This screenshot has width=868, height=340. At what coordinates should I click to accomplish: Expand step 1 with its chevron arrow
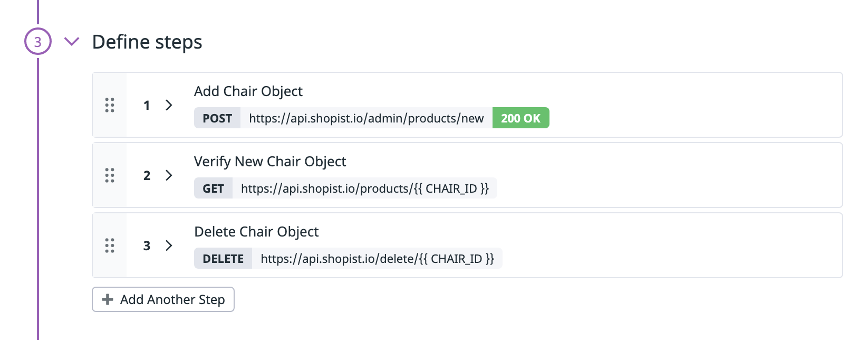(169, 105)
